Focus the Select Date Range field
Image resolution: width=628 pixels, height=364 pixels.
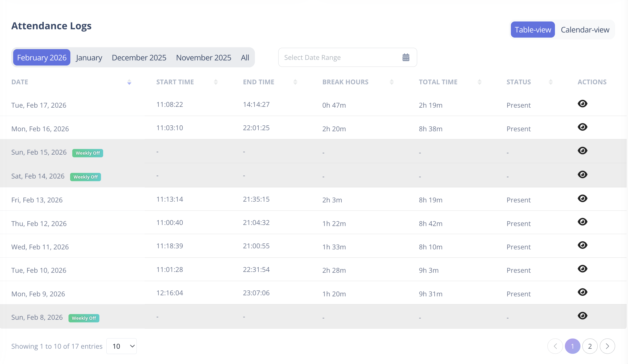click(348, 57)
